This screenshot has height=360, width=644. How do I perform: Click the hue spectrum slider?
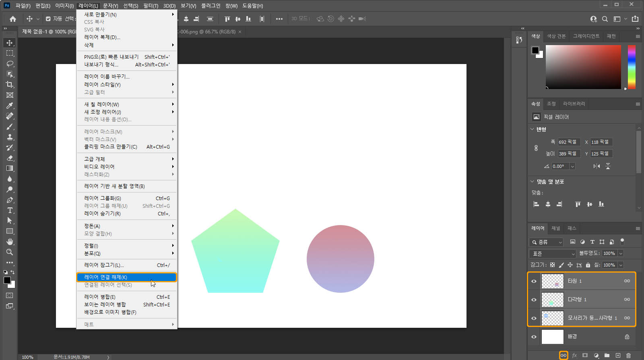tap(632, 67)
